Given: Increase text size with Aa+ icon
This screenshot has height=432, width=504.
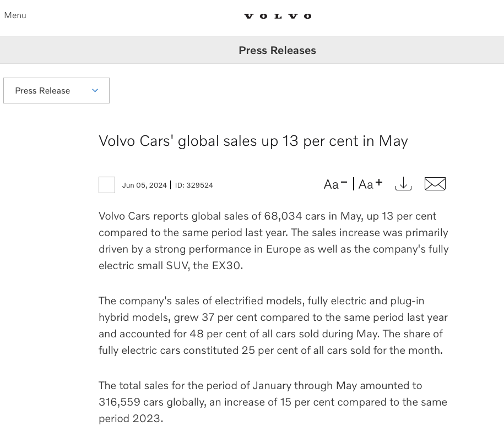Looking at the screenshot, I should click(x=370, y=184).
